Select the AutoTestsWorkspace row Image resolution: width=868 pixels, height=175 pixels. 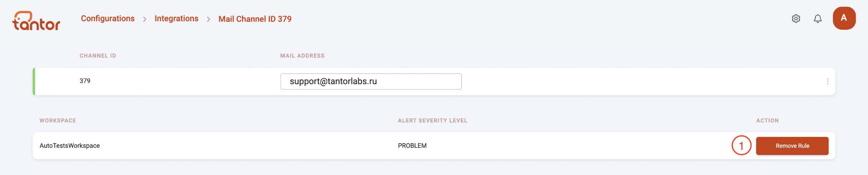click(x=434, y=146)
